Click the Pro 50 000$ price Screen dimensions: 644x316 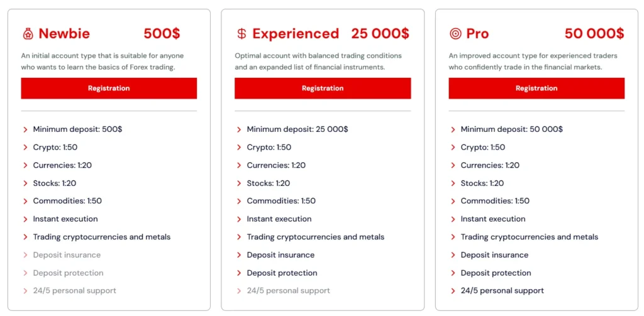pyautogui.click(x=594, y=34)
